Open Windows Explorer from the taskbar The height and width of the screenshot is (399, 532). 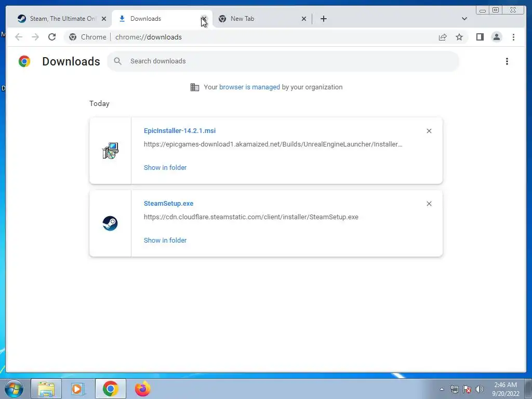tap(46, 389)
